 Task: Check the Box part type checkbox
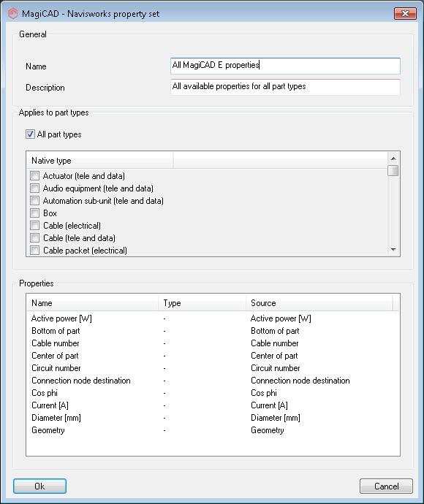pyautogui.click(x=34, y=213)
